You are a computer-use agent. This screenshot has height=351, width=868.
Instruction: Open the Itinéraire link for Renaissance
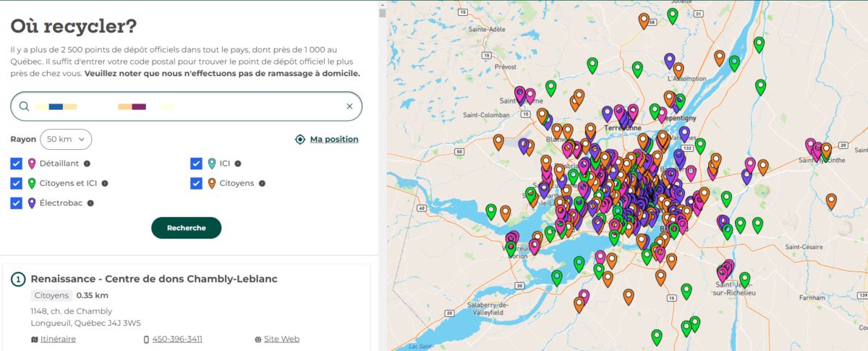[x=58, y=339]
